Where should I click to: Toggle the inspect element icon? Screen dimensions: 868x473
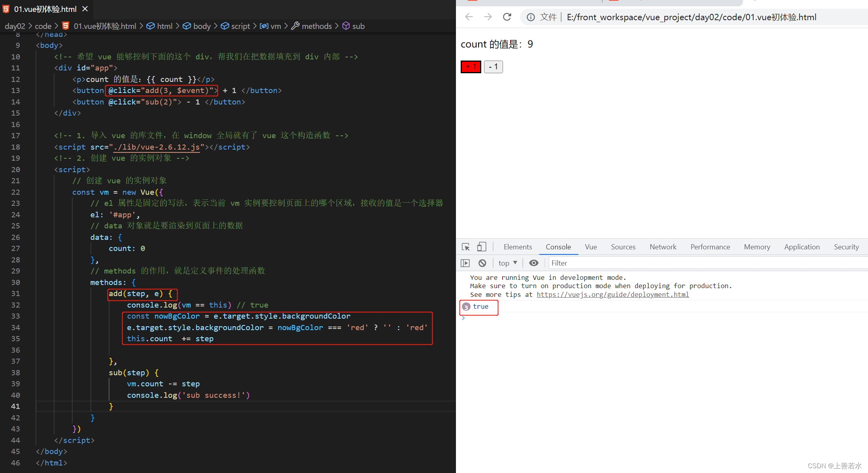[x=465, y=247]
